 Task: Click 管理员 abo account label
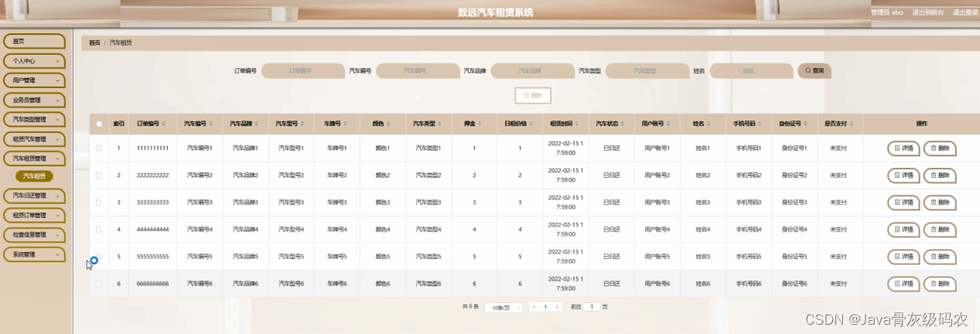[887, 12]
